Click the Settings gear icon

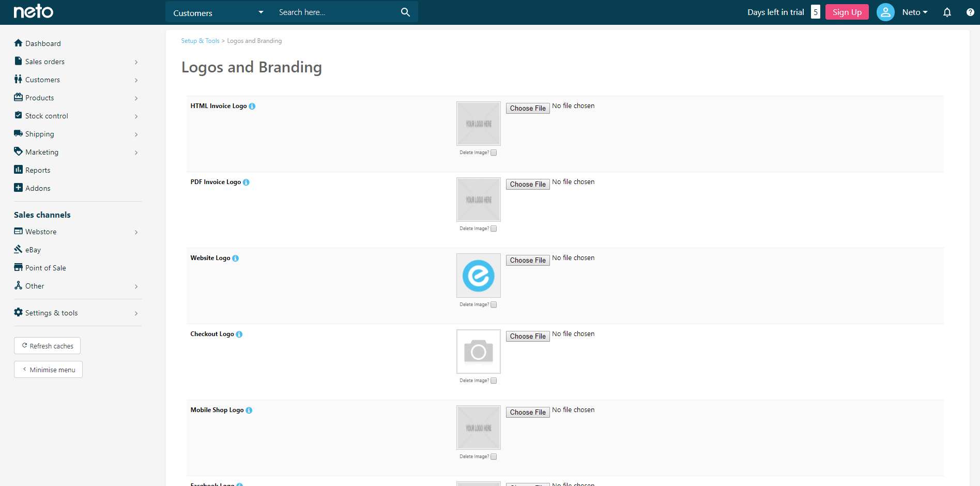pyautogui.click(x=18, y=312)
